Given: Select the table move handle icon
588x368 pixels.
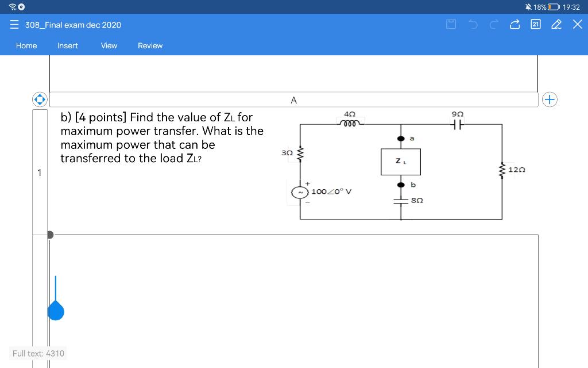Looking at the screenshot, I should [x=40, y=99].
